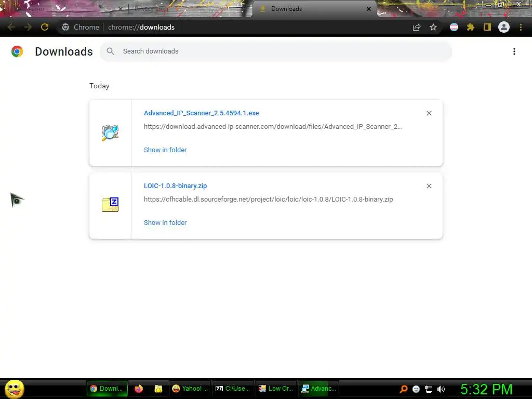Open the folder icon in the taskbar

(x=158, y=389)
